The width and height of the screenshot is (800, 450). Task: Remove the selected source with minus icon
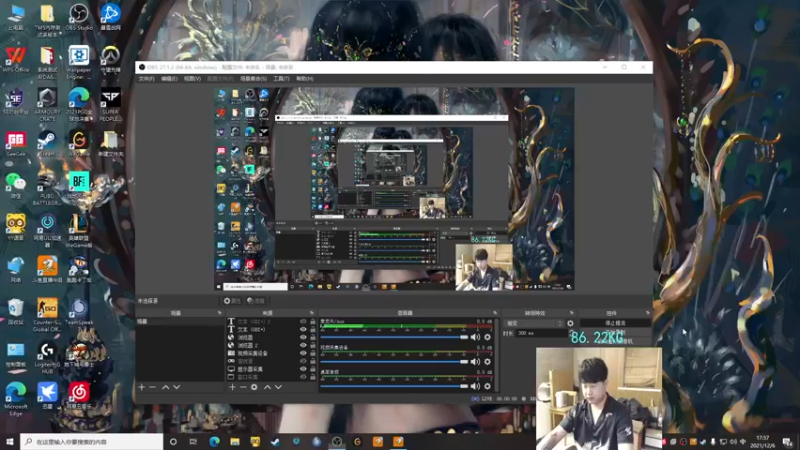point(243,387)
